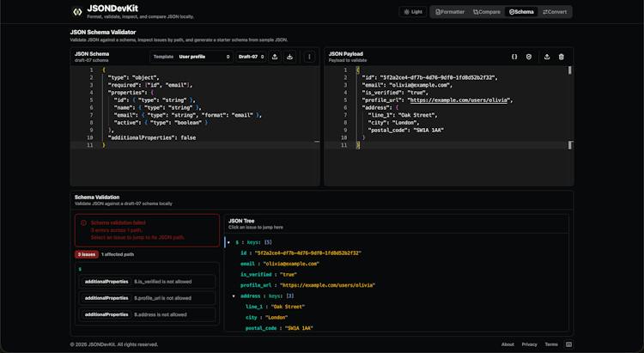Open the schema panel more options menu
Screen dimensions: 644x353
(x=309, y=57)
